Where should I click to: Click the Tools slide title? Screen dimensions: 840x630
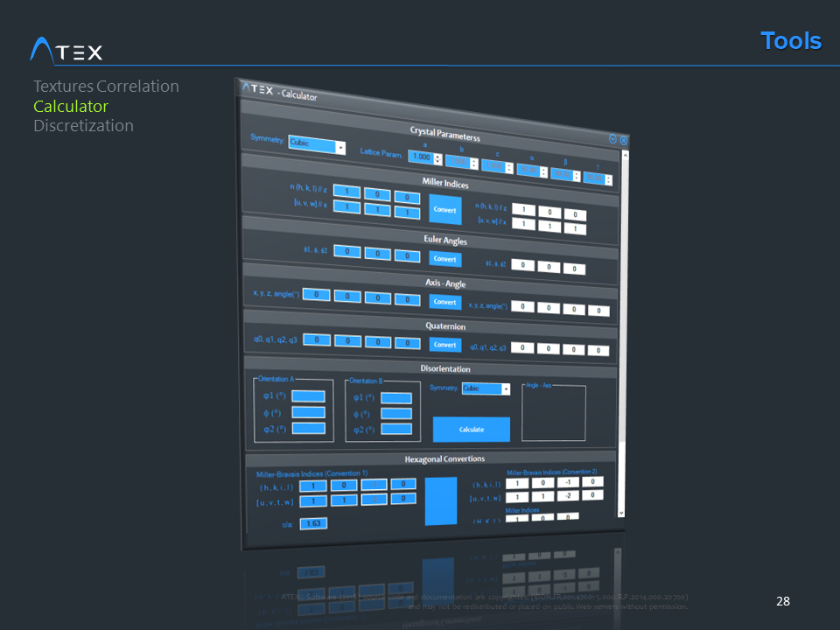pyautogui.click(x=791, y=41)
